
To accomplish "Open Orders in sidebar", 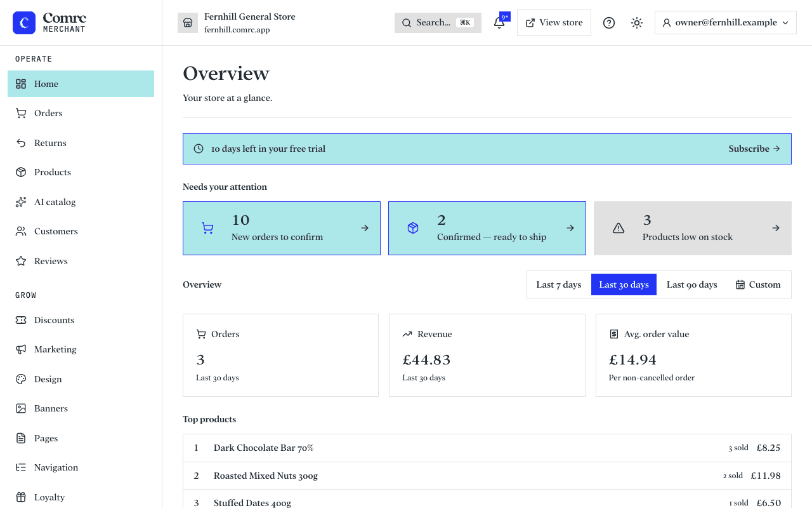I will pos(81,113).
